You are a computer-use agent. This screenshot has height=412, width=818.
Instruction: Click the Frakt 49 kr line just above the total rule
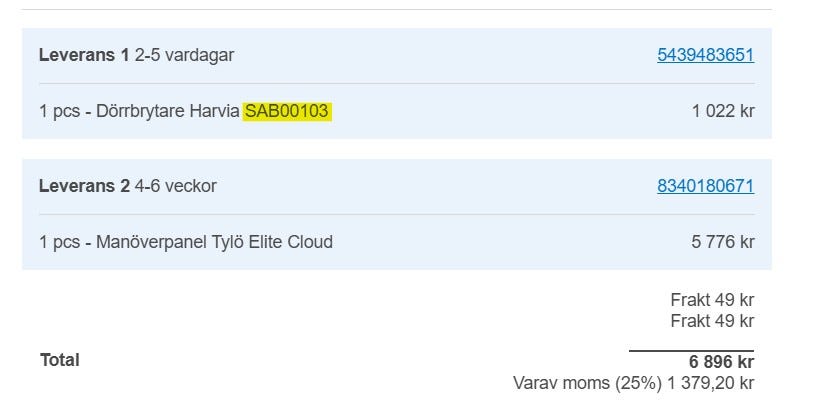[711, 321]
